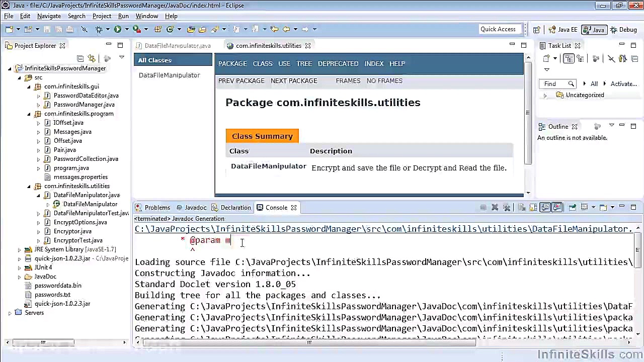Click the INDEX link in Javadoc navigation

coord(374,64)
